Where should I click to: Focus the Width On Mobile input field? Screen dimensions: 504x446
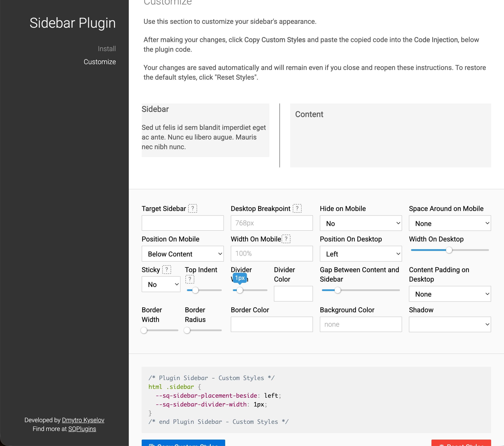coord(272,253)
